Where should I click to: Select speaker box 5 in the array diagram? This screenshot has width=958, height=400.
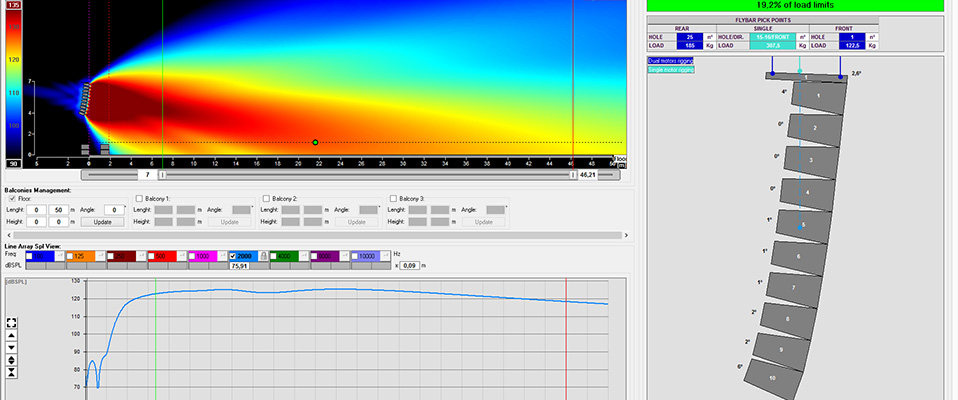(x=804, y=225)
